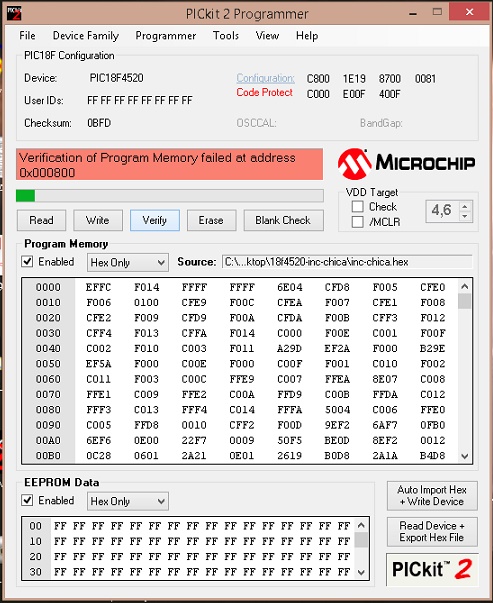Click configuration word 400F
The height and width of the screenshot is (603, 493).
(x=390, y=94)
